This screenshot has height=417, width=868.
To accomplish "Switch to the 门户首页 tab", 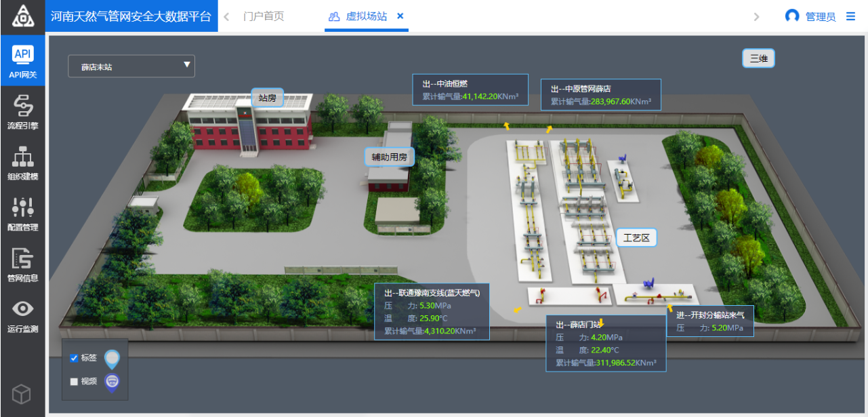I will (x=264, y=16).
